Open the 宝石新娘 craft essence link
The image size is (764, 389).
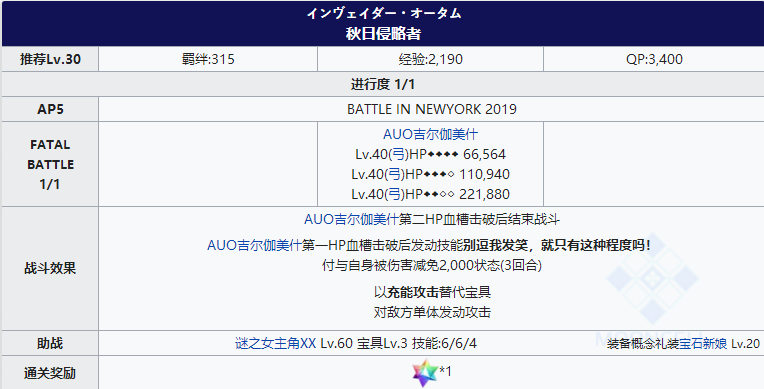703,344
